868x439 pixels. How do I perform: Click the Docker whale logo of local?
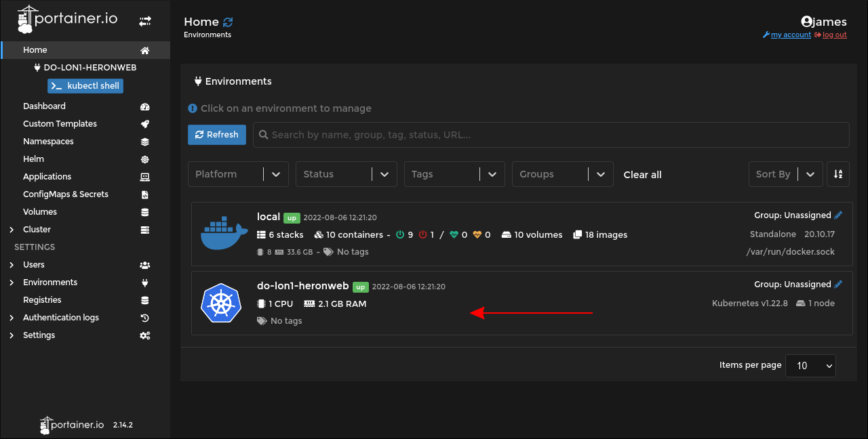coord(224,234)
